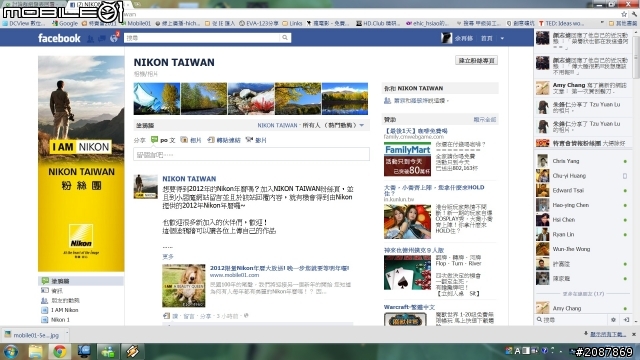Select video share option icon
Screen dimensions: 640x360
[249, 140]
